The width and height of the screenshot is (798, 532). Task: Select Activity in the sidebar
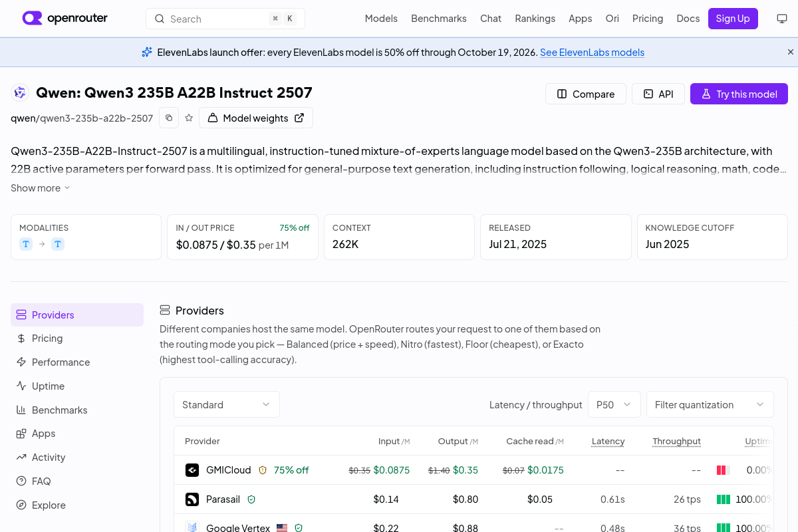(x=77, y=458)
